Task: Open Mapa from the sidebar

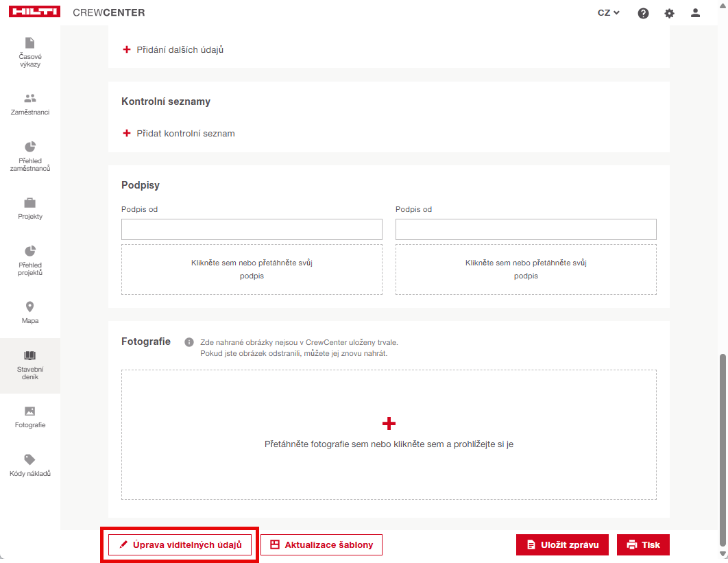Action: [30, 312]
